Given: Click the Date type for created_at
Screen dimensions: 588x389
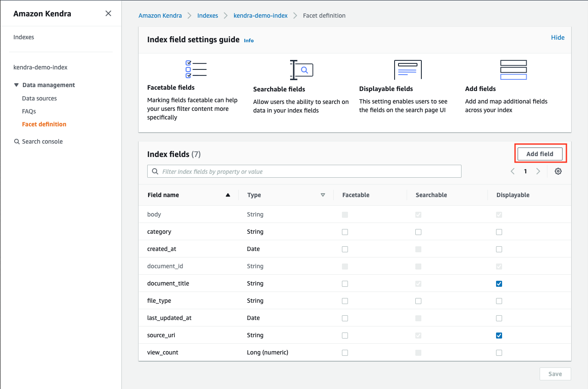Looking at the screenshot, I should tap(253, 249).
